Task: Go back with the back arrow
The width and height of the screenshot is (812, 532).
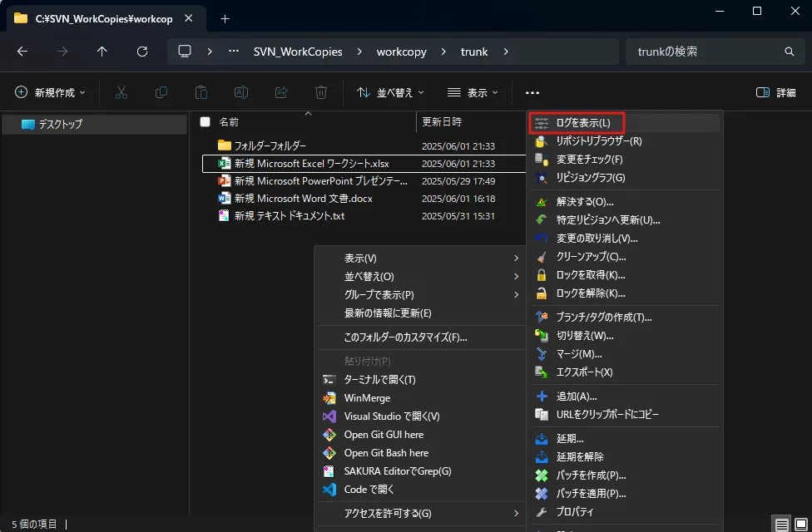Action: [x=22, y=52]
